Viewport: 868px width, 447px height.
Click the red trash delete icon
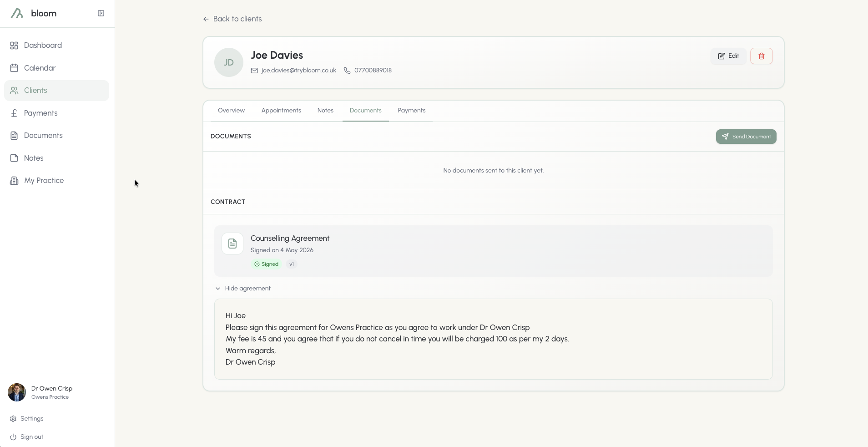point(762,56)
